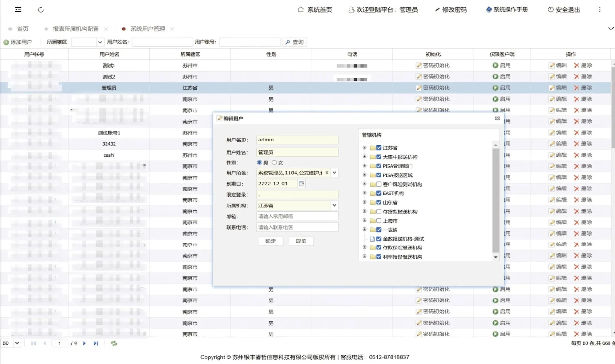Image resolution: width=615 pixels, height=364 pixels.
Task: Click the hamburger menu icon
Action: (18, 10)
